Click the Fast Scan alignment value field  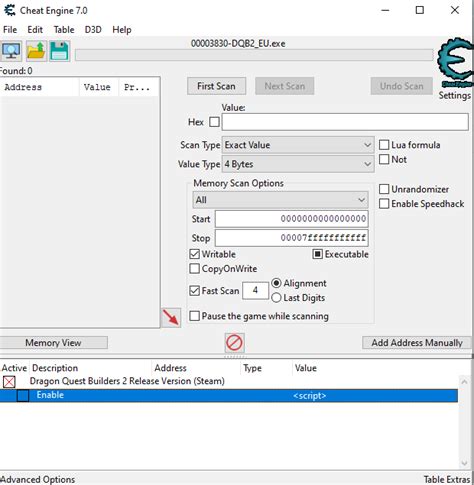pyautogui.click(x=255, y=290)
